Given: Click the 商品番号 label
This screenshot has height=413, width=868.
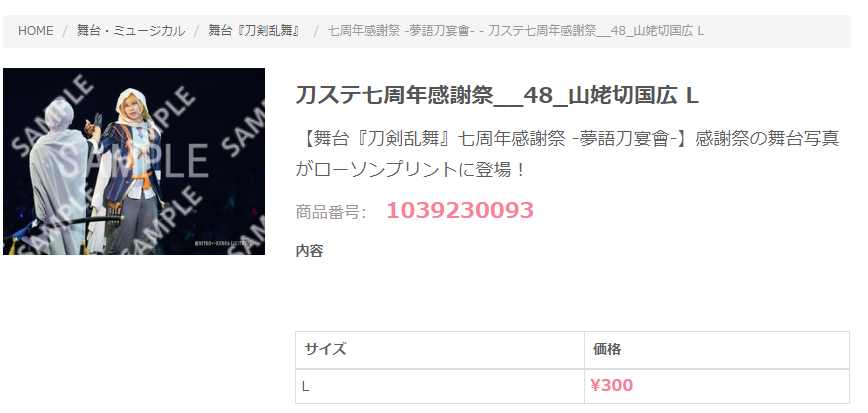Looking at the screenshot, I should (x=330, y=211).
